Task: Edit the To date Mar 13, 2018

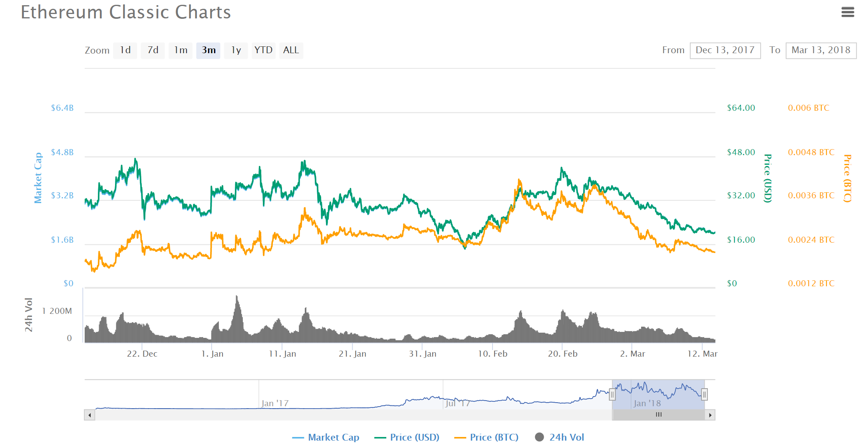Action: coord(821,50)
